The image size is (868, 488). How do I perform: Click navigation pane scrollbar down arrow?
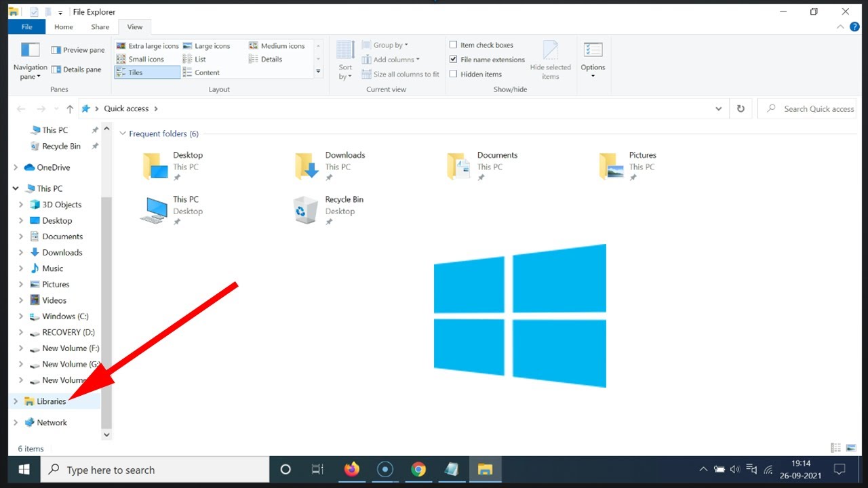click(106, 434)
